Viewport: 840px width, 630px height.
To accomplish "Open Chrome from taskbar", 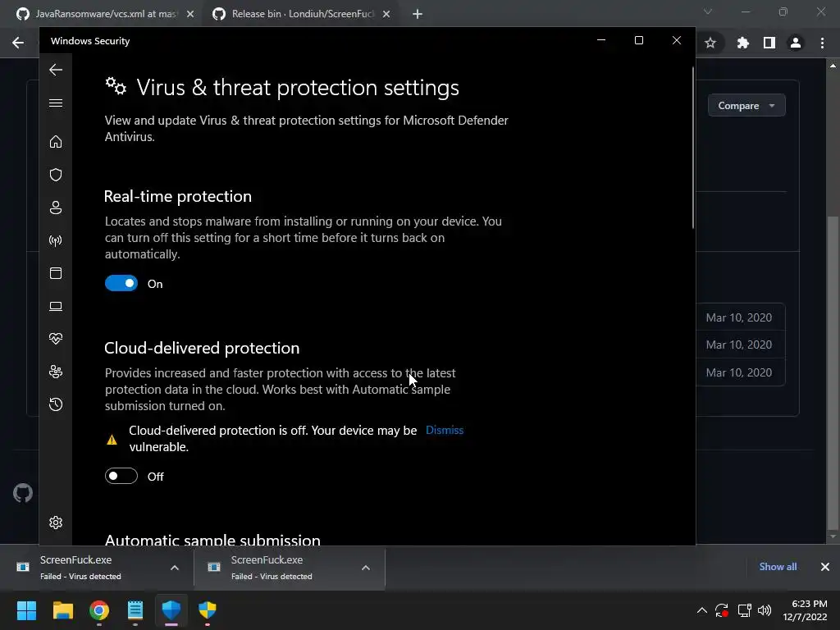I will (x=99, y=609).
